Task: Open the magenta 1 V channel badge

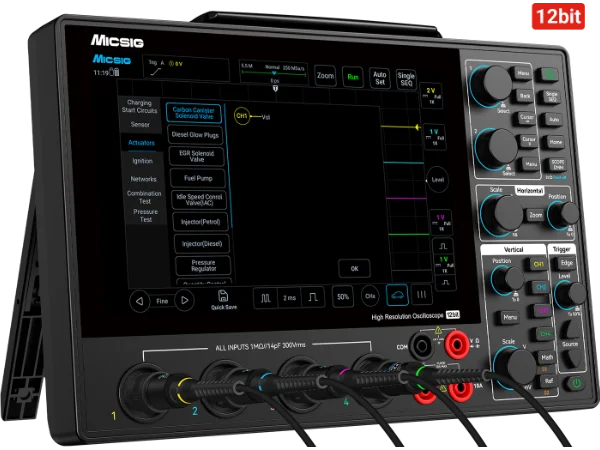Action: point(441,222)
